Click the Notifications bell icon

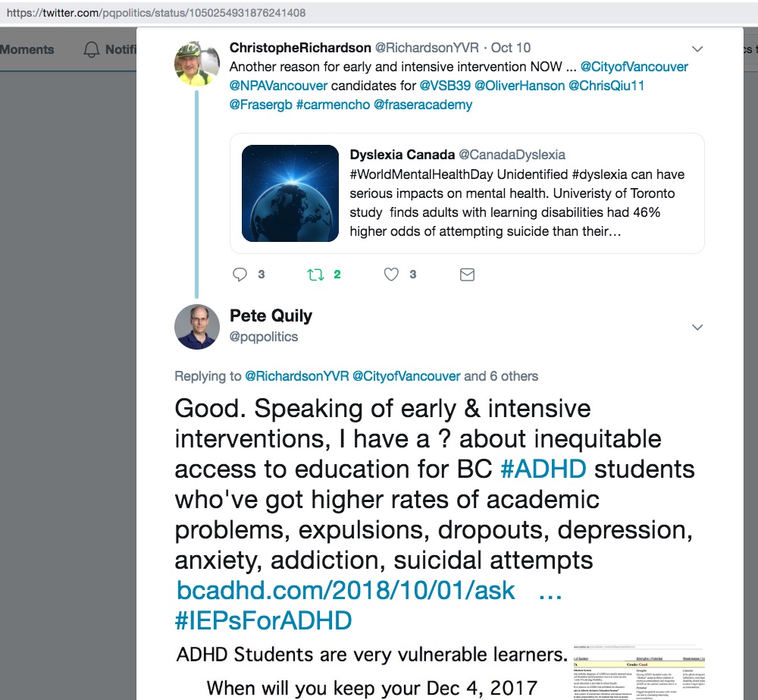pos(92,50)
